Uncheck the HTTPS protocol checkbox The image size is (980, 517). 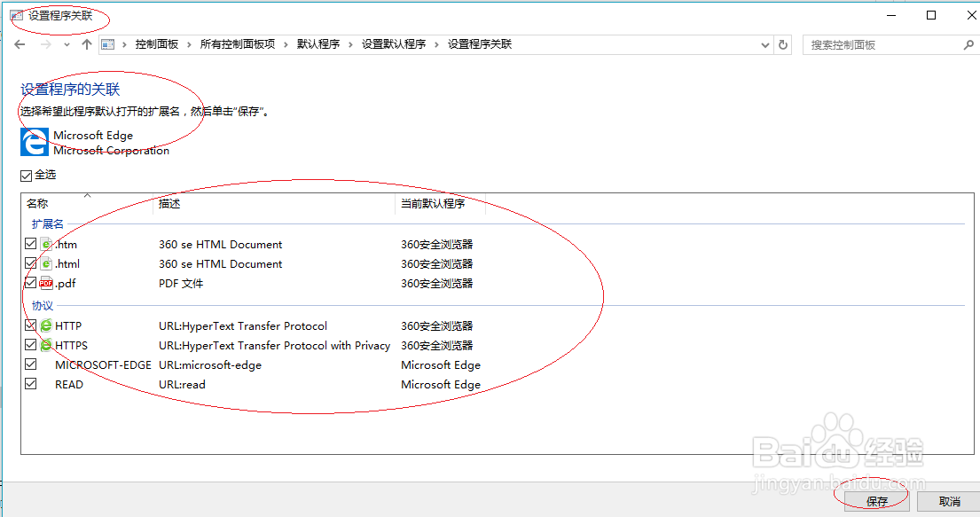(x=31, y=344)
